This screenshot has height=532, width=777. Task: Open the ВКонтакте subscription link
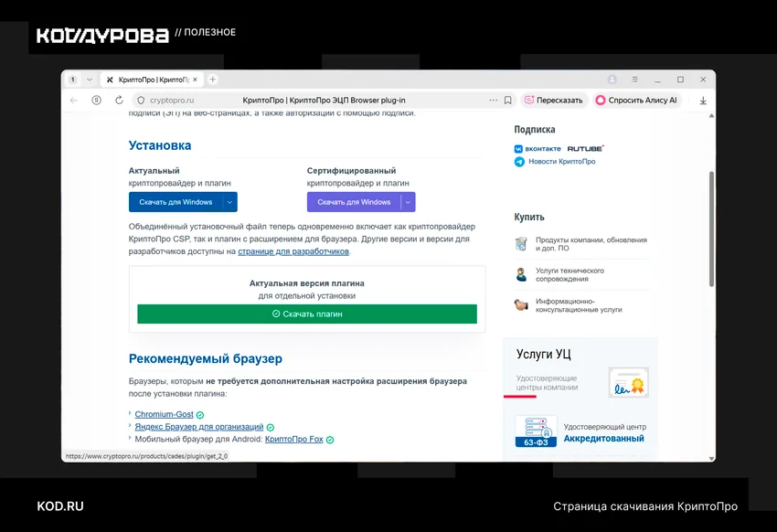point(538,149)
